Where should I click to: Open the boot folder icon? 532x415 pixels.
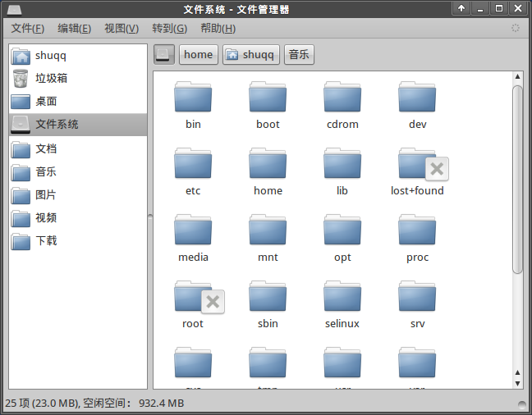[x=268, y=97]
